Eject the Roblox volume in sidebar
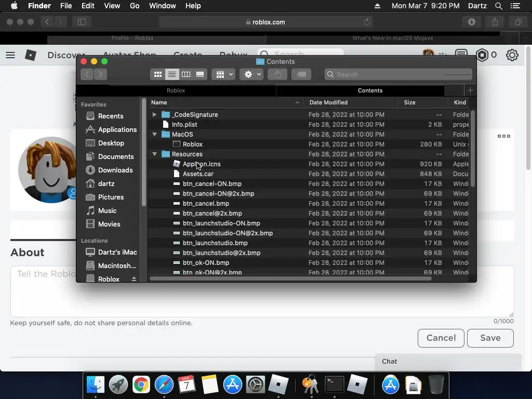The height and width of the screenshot is (399, 532). click(134, 279)
